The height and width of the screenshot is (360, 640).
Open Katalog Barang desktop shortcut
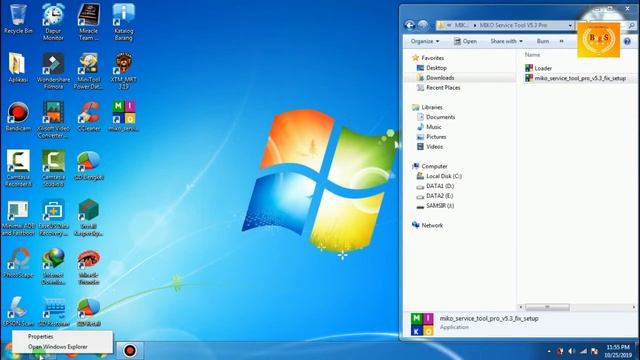124,22
